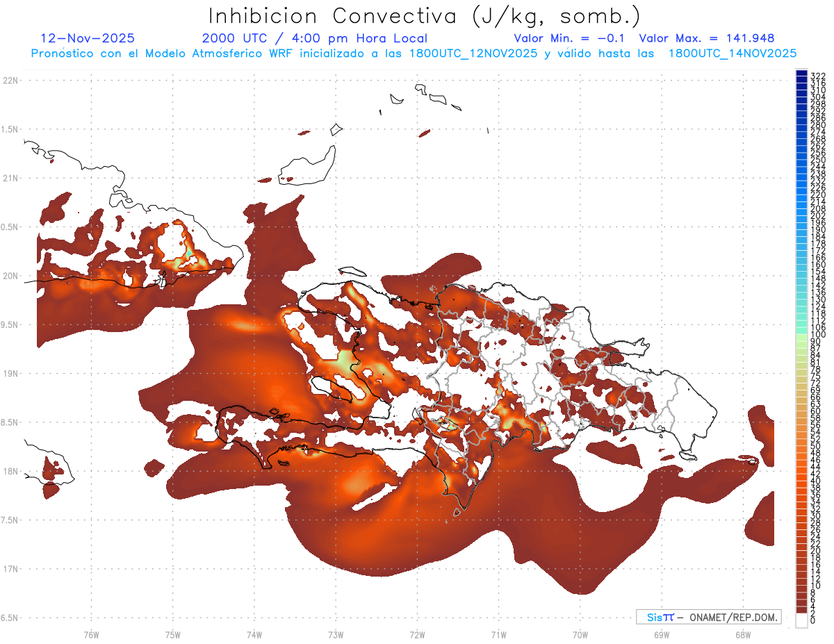Click the colorbar value '0' label
This screenshot has width=834, height=644.
813,620
